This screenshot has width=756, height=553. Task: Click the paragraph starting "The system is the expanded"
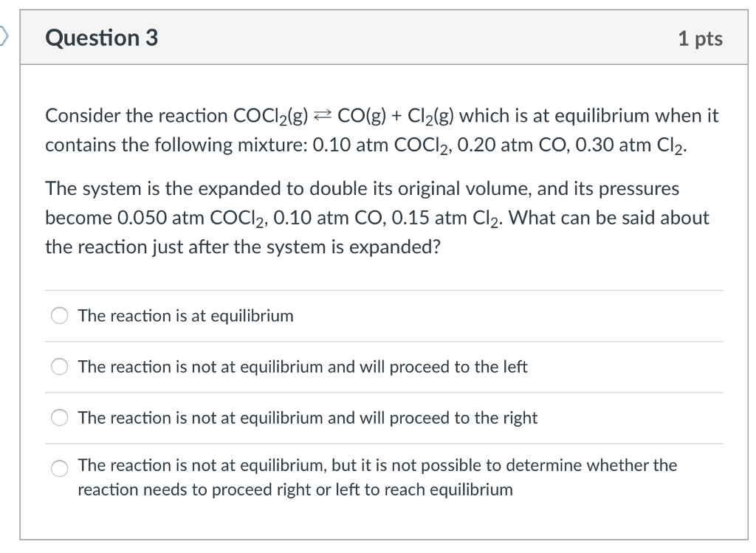point(377,218)
